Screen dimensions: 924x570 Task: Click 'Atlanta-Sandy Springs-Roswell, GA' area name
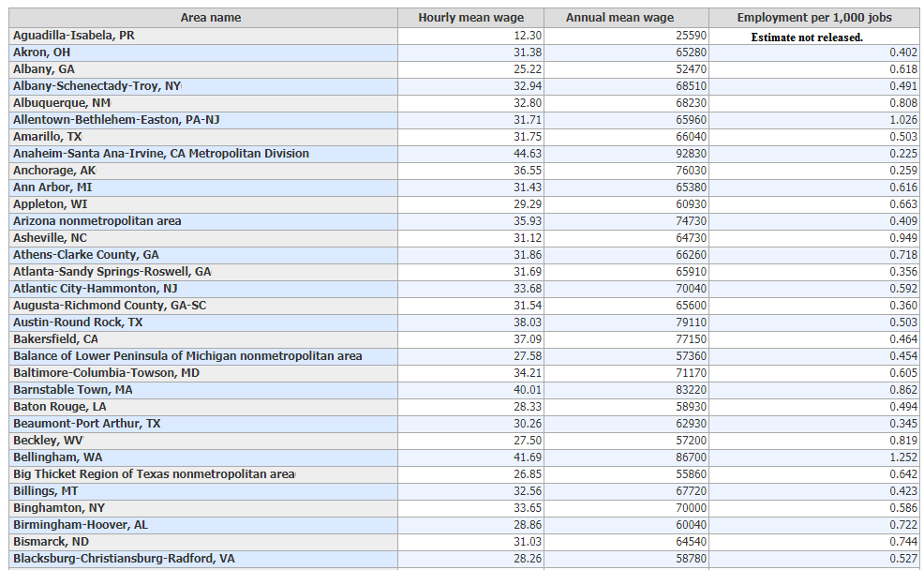[112, 272]
